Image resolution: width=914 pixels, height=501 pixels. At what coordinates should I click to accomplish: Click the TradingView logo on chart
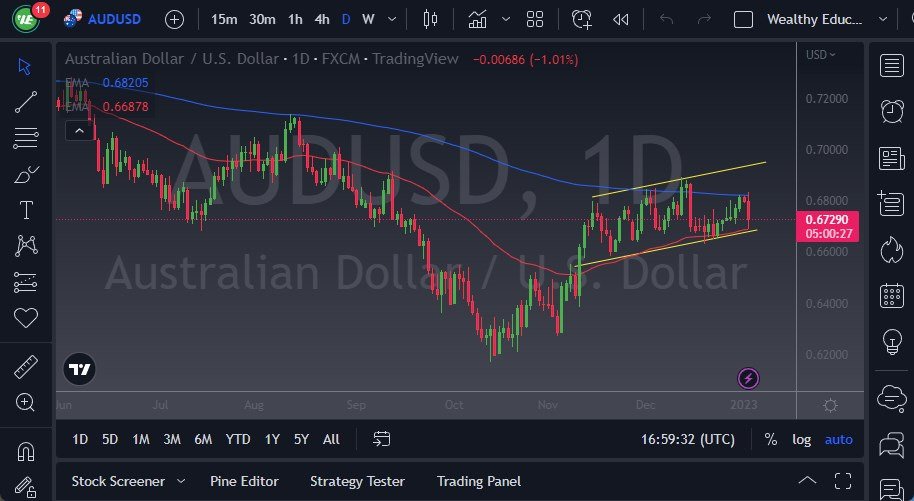(79, 369)
